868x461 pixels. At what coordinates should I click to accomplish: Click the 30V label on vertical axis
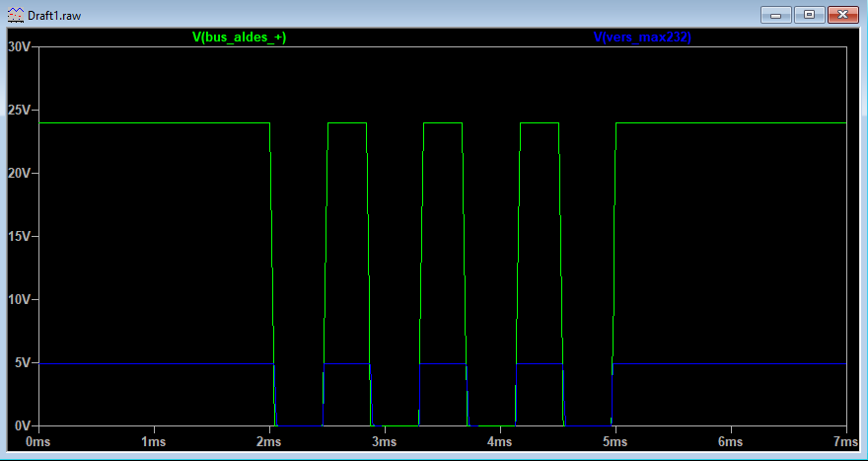(19, 46)
